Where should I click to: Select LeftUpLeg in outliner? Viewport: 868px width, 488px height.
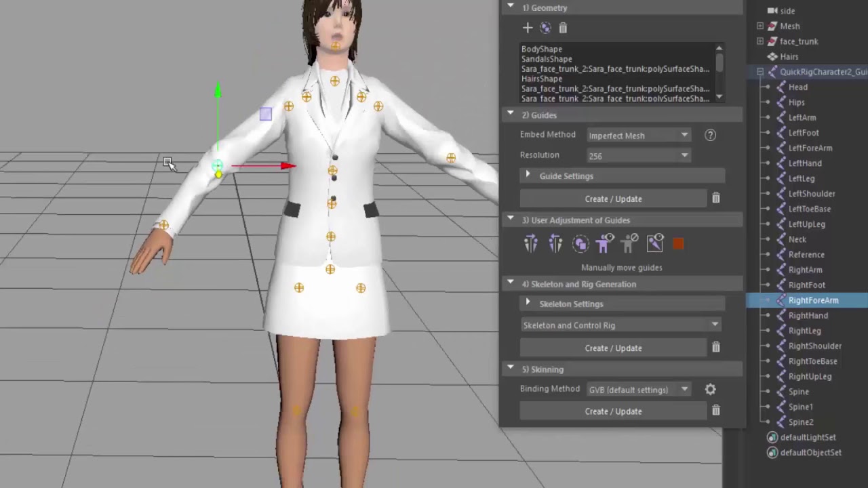806,224
